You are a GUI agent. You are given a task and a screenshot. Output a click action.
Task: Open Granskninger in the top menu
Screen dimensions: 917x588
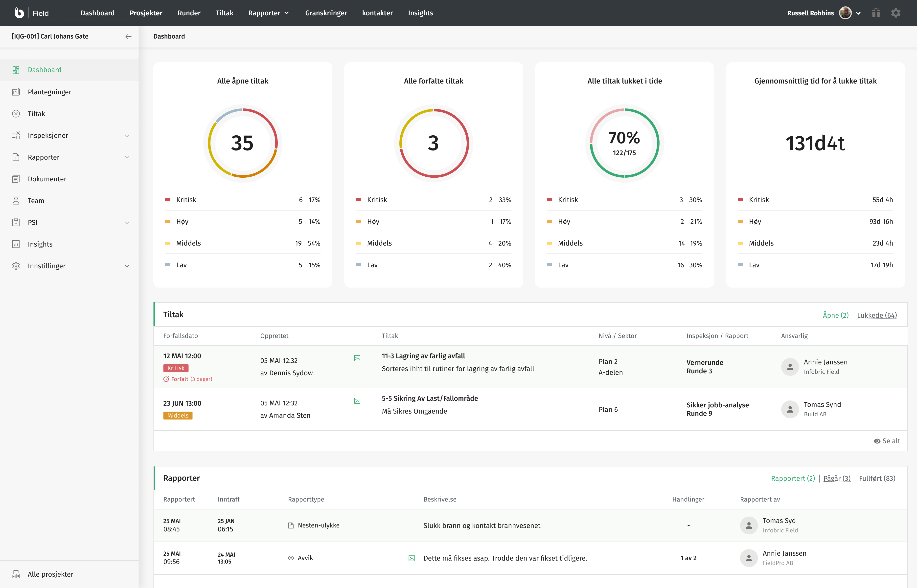[326, 13]
